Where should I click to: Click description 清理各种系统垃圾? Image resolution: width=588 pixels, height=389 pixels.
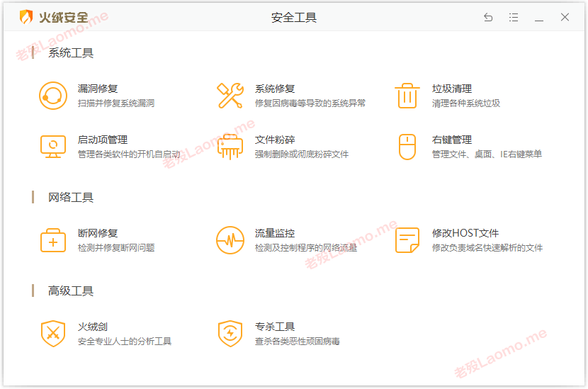[x=466, y=103]
